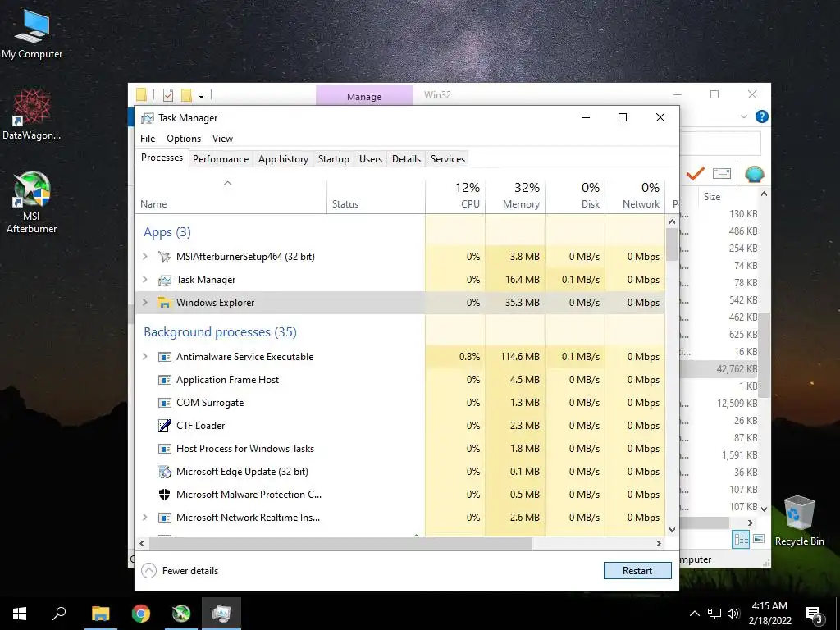Viewport: 840px width, 630px height.
Task: Switch to the Services tab
Action: click(448, 159)
